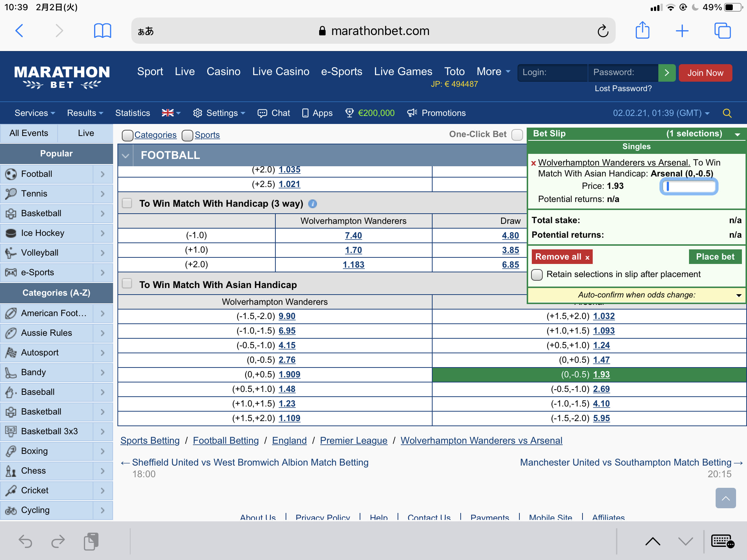Tick Retain selections in slip after placement
Viewport: 747px width, 560px height.
pyautogui.click(x=537, y=275)
